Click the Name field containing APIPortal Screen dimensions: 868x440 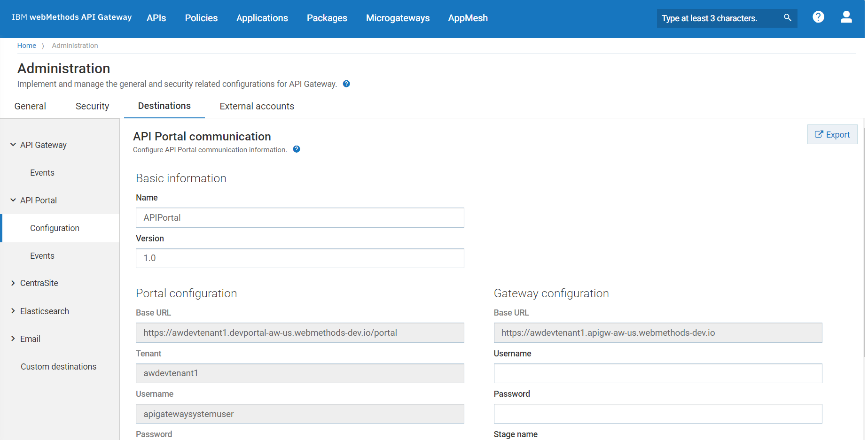tap(300, 217)
